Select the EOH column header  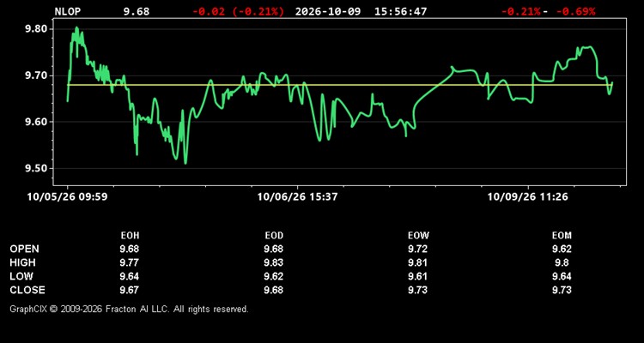(130, 236)
